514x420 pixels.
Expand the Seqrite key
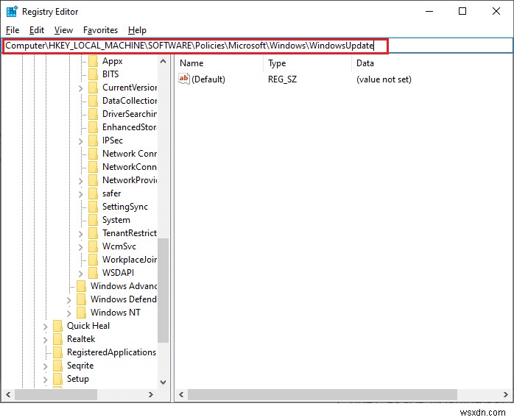pyautogui.click(x=45, y=366)
